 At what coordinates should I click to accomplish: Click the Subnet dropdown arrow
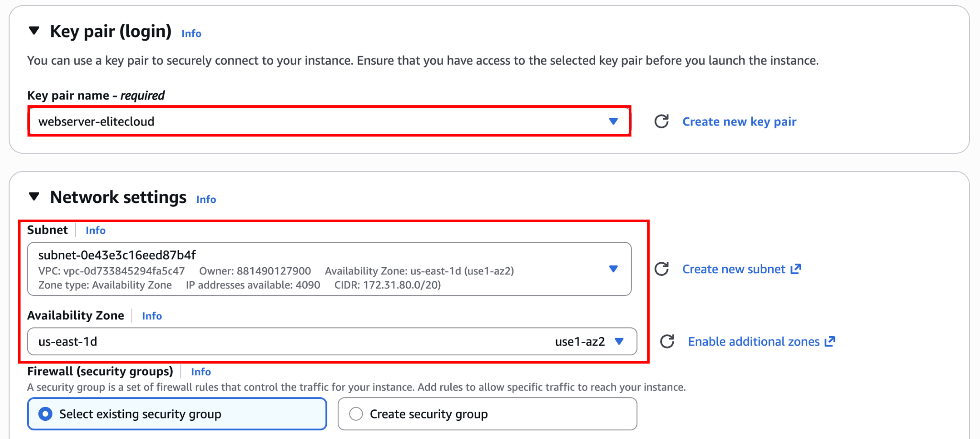(614, 269)
